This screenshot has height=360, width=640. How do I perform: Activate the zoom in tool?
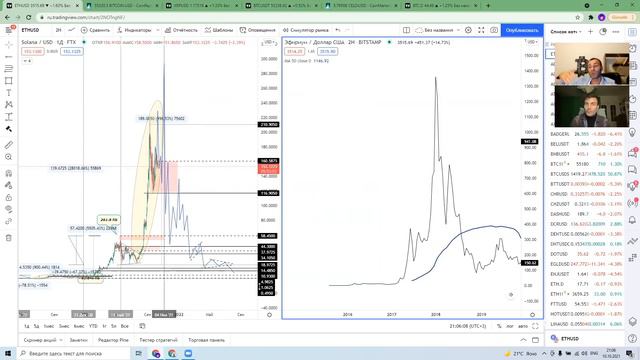click(x=9, y=157)
